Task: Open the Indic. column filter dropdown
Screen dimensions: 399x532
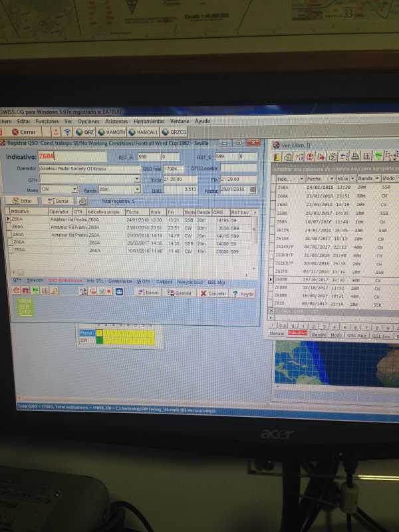Action: 301,178
